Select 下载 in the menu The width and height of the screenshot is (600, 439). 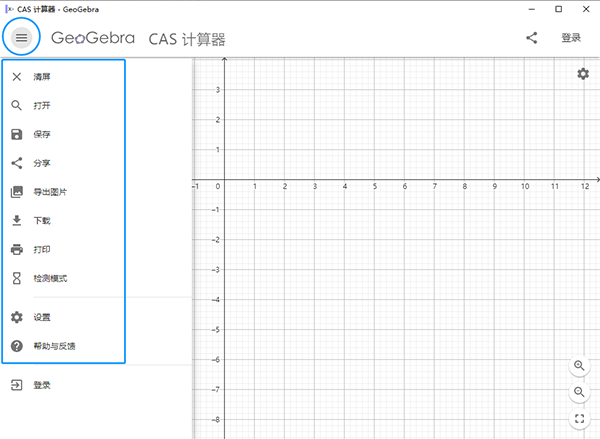pyautogui.click(x=42, y=220)
